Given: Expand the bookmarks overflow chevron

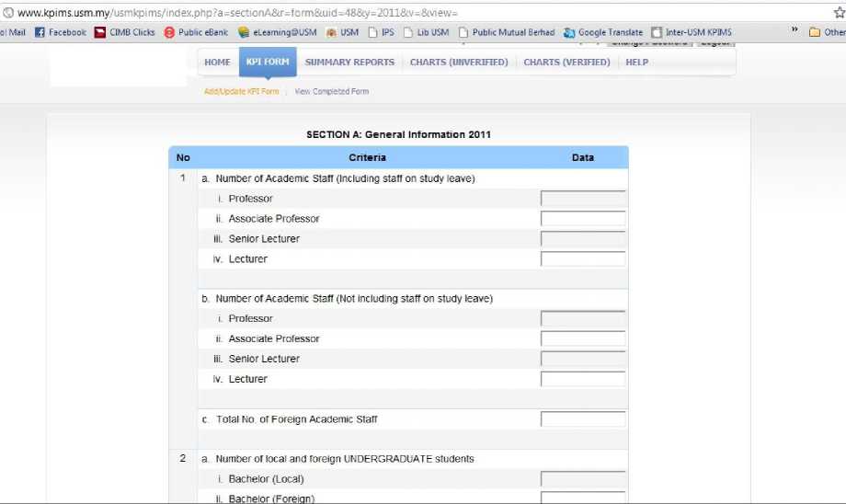Looking at the screenshot, I should coord(794,31).
